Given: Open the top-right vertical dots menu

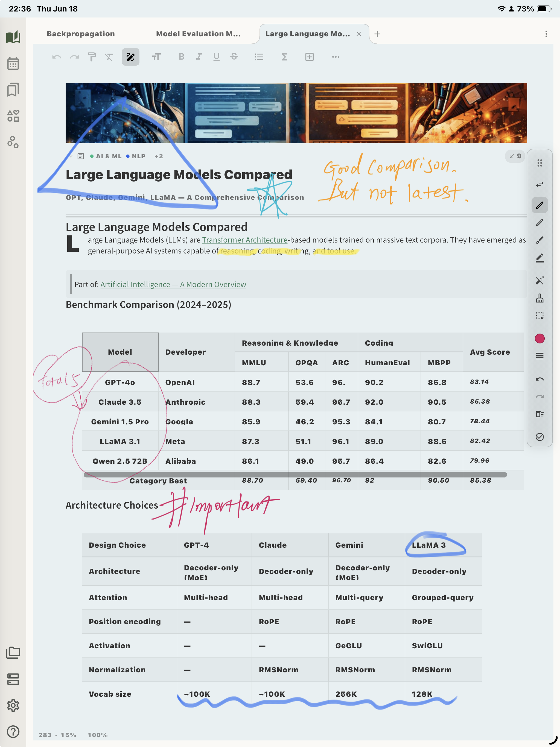Looking at the screenshot, I should 546,34.
